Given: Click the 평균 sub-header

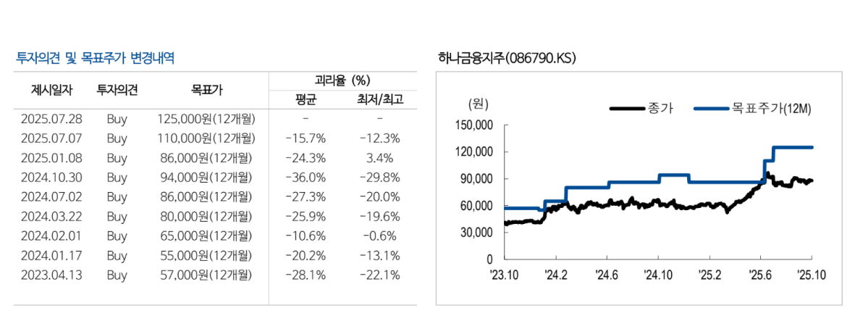Looking at the screenshot, I should [x=306, y=99].
